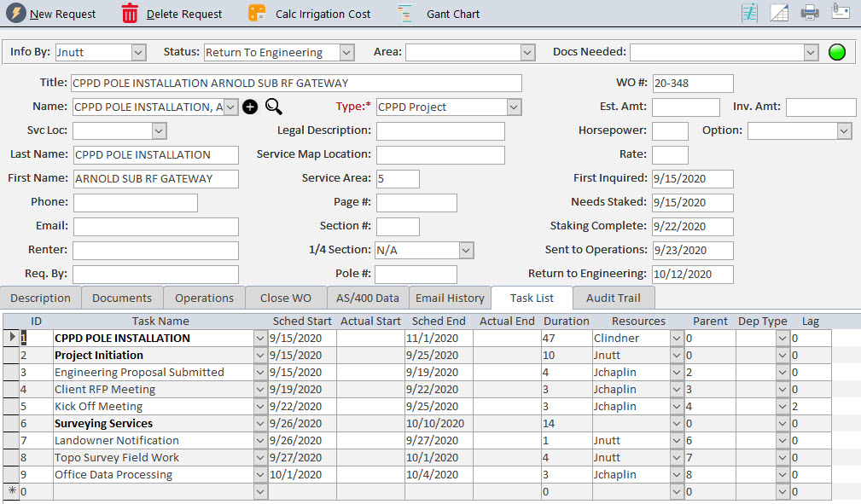Expand the Status dropdown
The image size is (861, 504).
coord(346,52)
